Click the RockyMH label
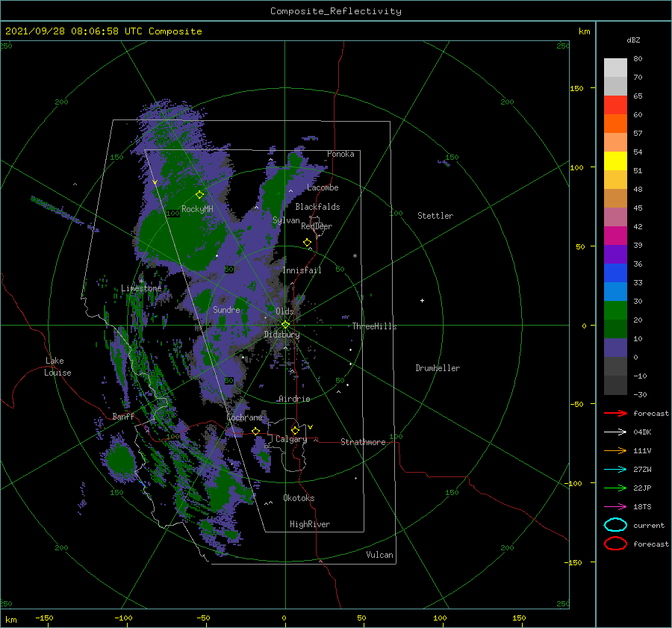 pos(197,209)
